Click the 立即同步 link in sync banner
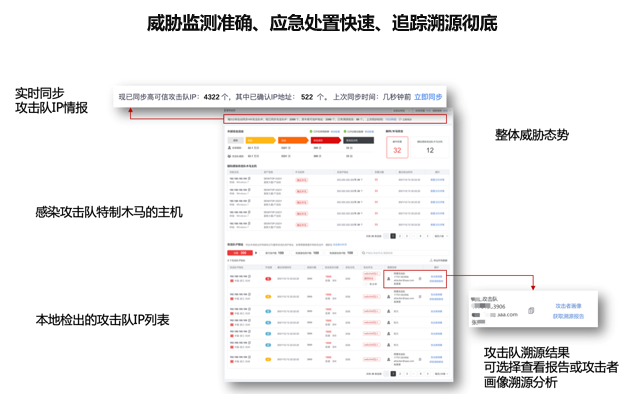The width and height of the screenshot is (635, 409). point(428,97)
